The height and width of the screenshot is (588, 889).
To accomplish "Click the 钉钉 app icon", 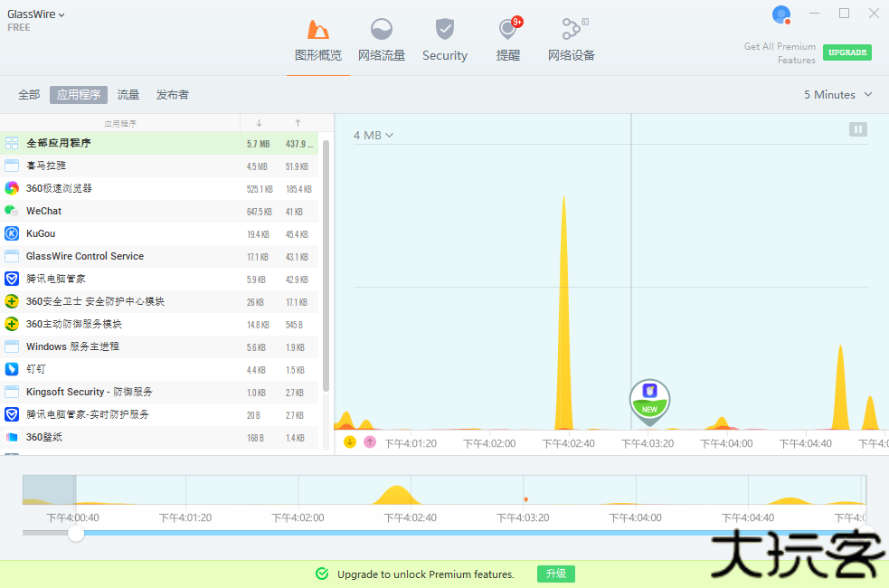I will pos(12,369).
